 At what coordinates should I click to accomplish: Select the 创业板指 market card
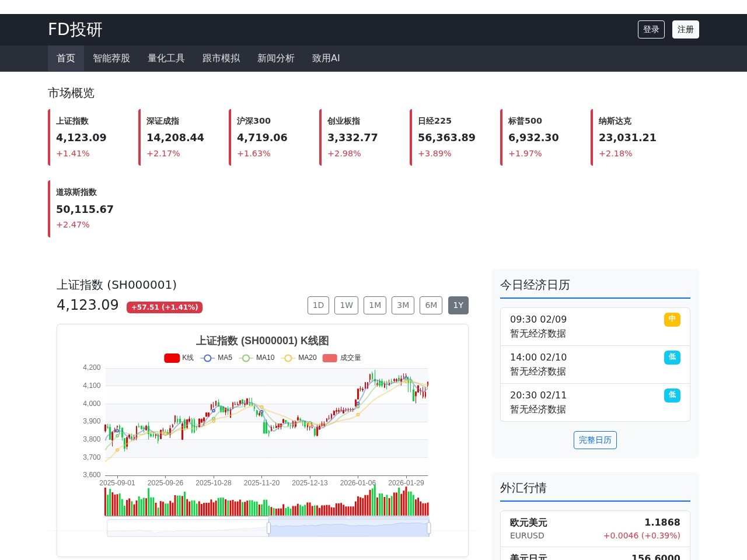coord(357,137)
